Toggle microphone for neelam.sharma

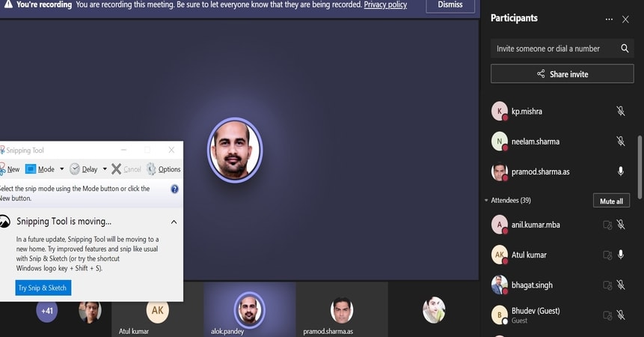620,142
